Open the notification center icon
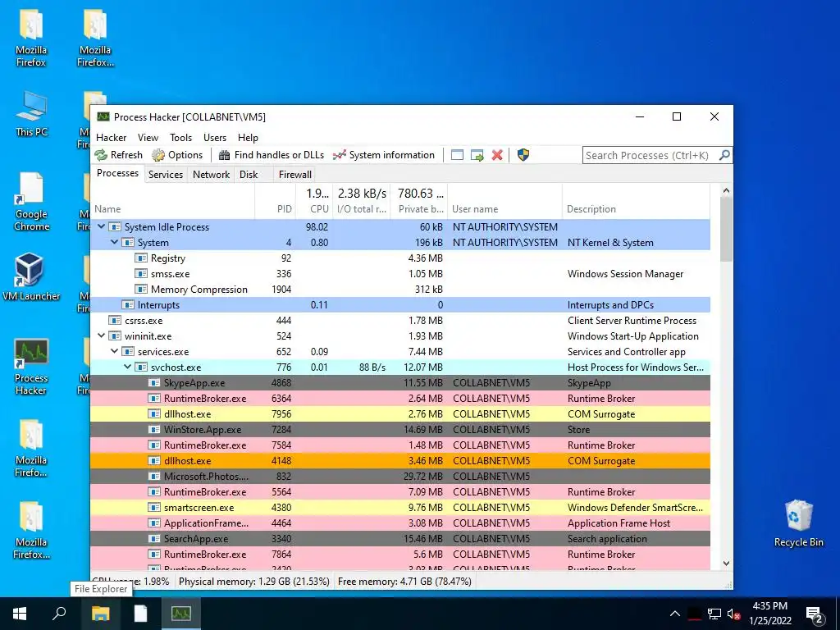 tap(815, 614)
